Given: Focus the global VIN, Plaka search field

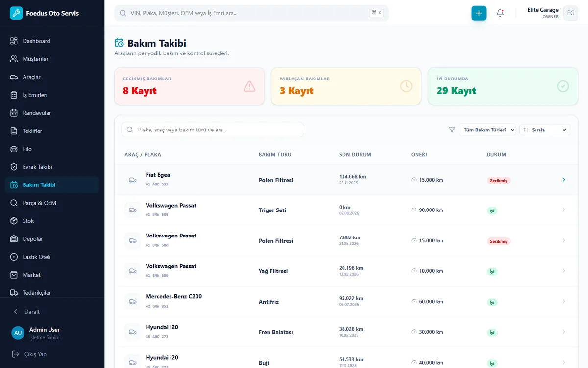Looking at the screenshot, I should (x=251, y=13).
